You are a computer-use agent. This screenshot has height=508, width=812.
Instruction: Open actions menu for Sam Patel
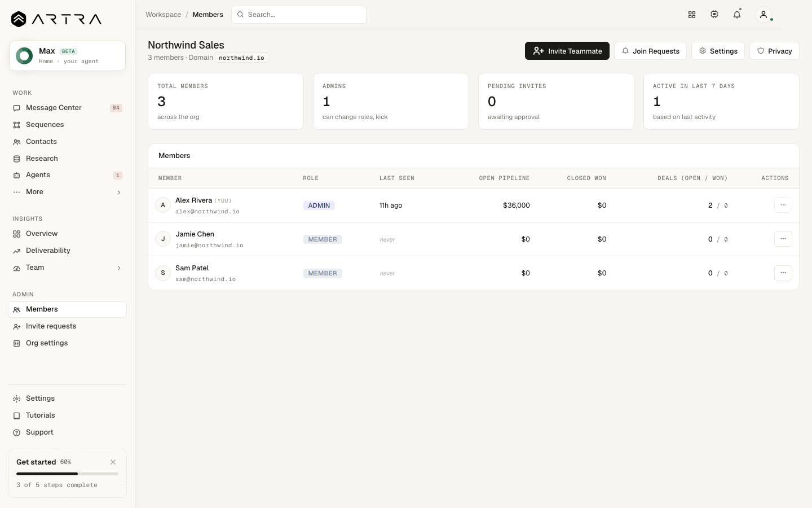tap(783, 273)
